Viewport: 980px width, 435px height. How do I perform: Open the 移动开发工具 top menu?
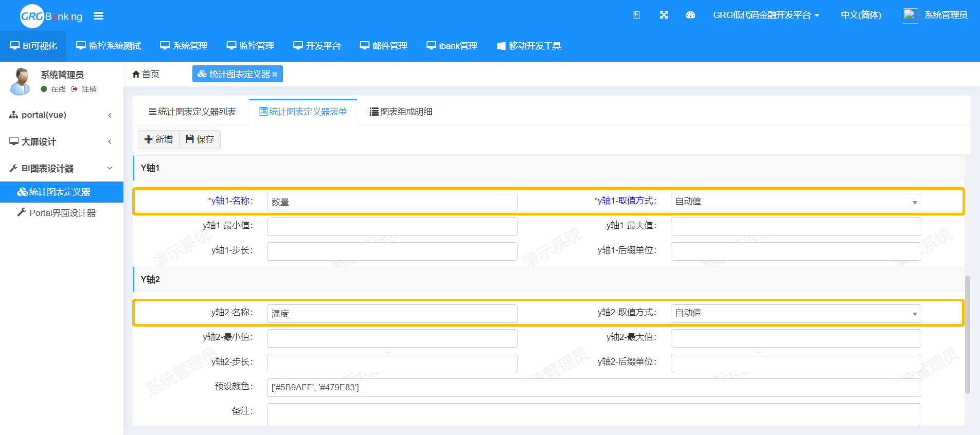(x=529, y=46)
